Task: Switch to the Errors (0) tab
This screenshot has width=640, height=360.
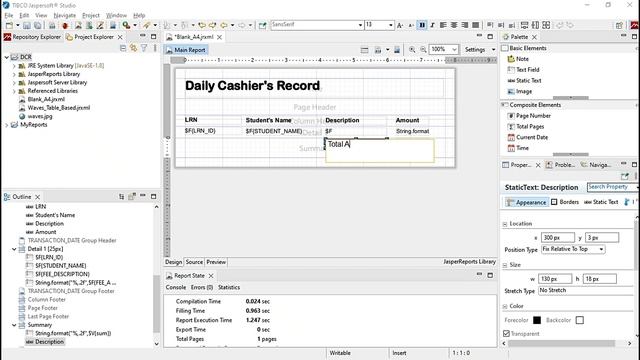Action: (x=202, y=287)
